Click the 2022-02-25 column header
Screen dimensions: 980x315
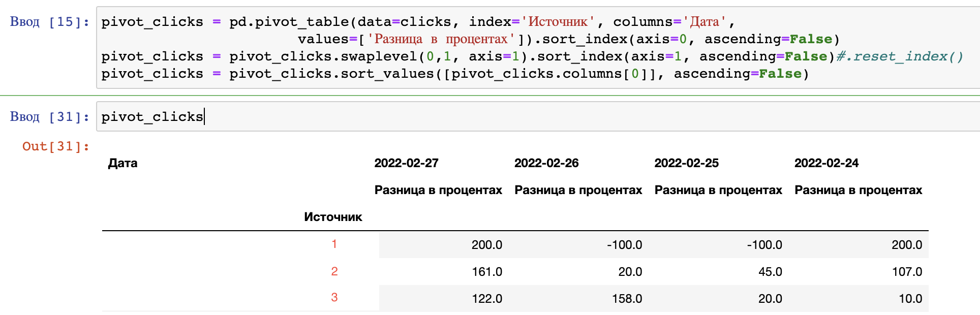(686, 163)
